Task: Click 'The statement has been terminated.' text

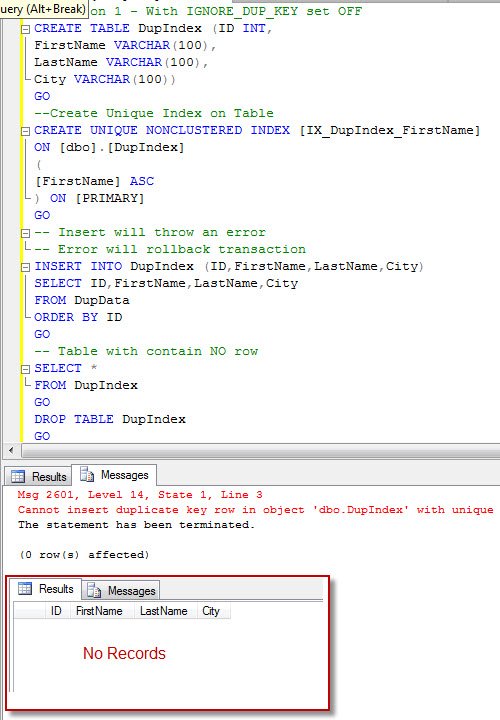Action: [136, 524]
